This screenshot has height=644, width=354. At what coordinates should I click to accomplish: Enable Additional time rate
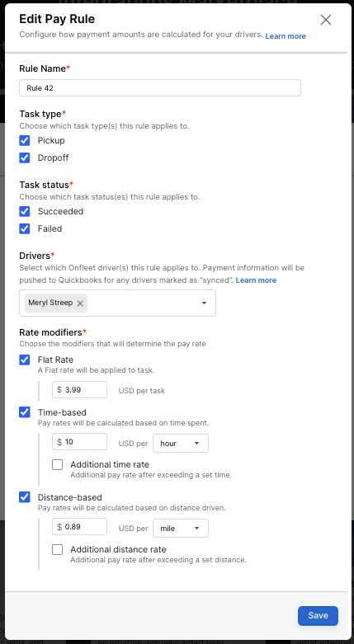pos(58,464)
